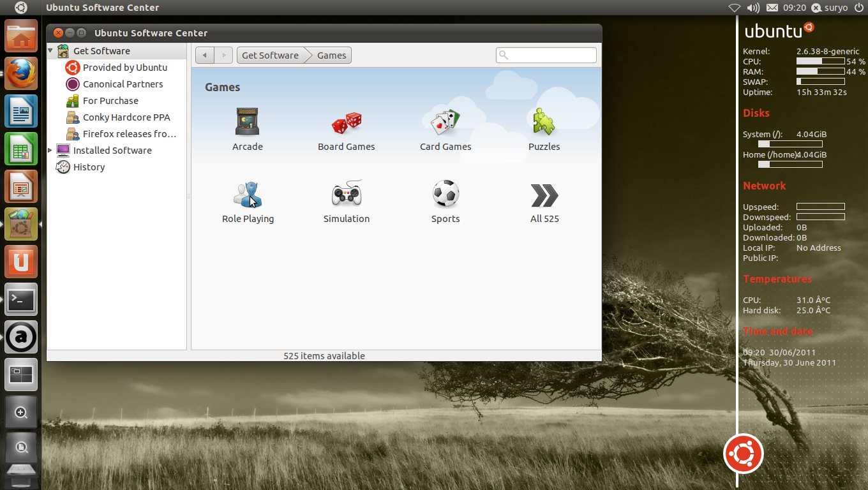The height and width of the screenshot is (490, 868).
Task: Select Conky Hardcore PPA source
Action: click(x=126, y=117)
